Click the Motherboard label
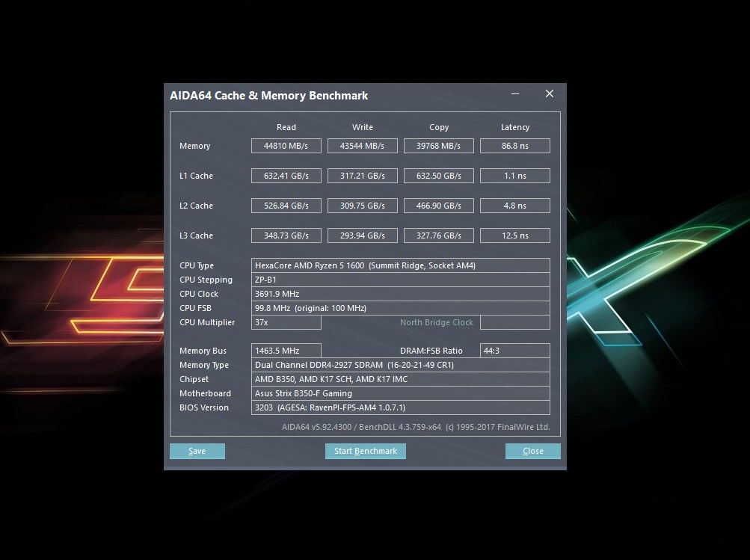This screenshot has width=750, height=560. click(205, 393)
